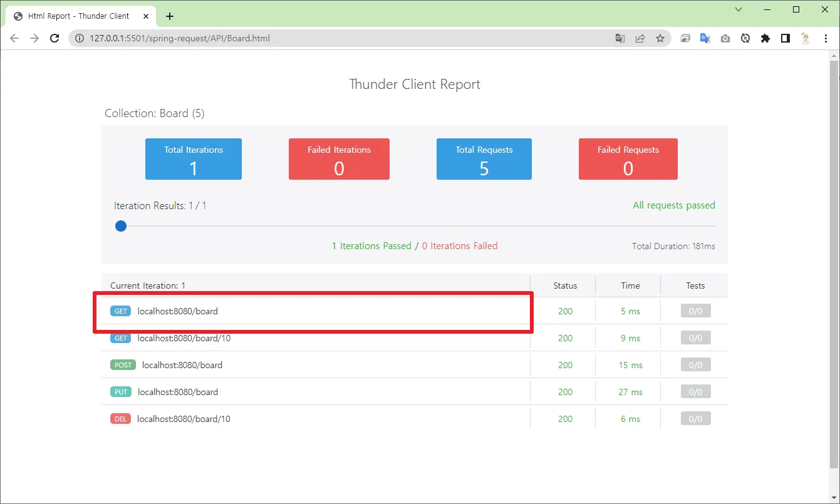The width and height of the screenshot is (840, 504).
Task: Click the 0/0 tests badge in the 9 ms row
Action: click(x=695, y=338)
